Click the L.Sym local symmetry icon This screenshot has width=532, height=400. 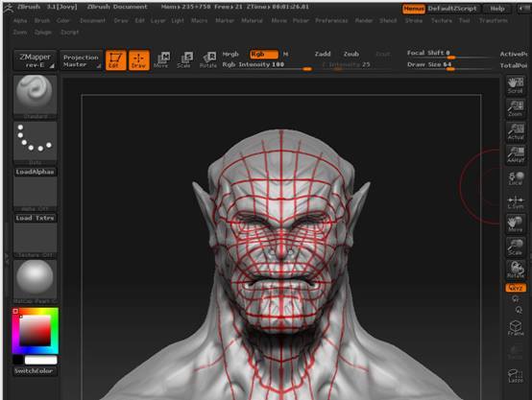(516, 201)
